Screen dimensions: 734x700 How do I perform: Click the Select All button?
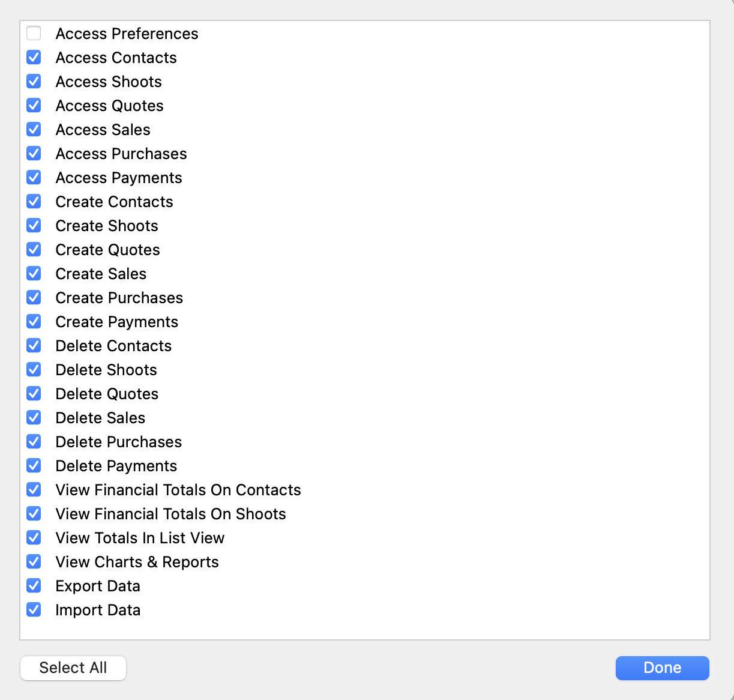coord(73,668)
